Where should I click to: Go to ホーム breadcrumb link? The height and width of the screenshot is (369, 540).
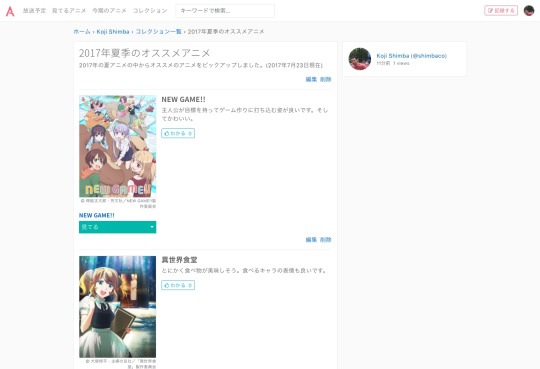pyautogui.click(x=82, y=31)
